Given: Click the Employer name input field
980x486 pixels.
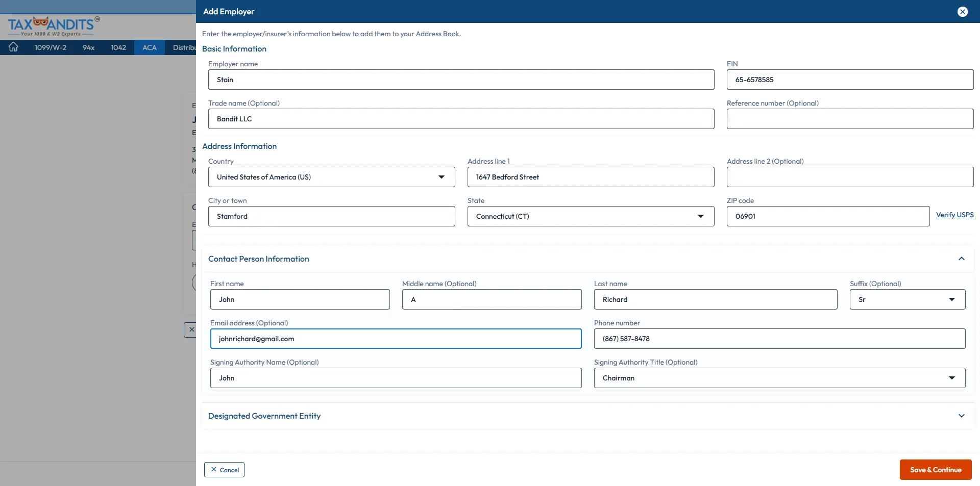Looking at the screenshot, I should point(461,80).
